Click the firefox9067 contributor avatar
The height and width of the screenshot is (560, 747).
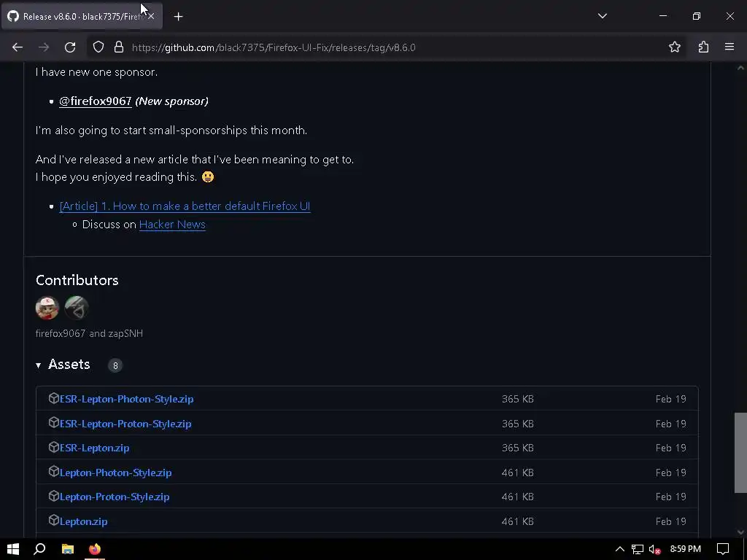(47, 308)
